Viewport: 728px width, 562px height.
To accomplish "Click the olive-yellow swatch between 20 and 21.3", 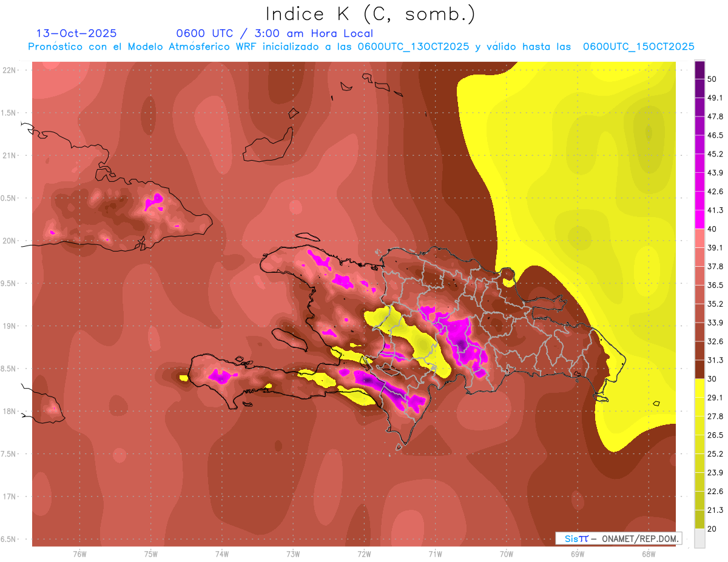I will 699,520.
